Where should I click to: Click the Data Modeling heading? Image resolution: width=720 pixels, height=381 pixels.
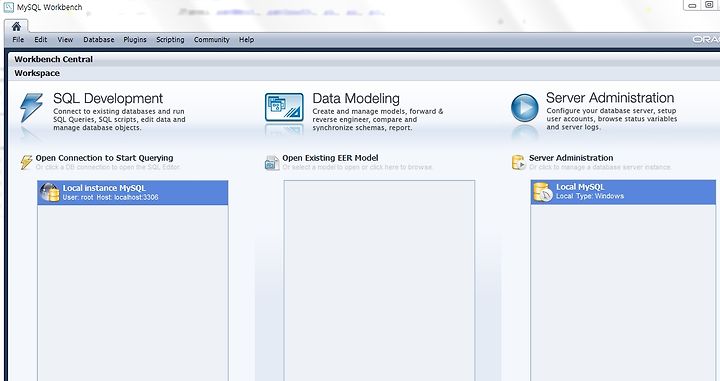coord(356,98)
